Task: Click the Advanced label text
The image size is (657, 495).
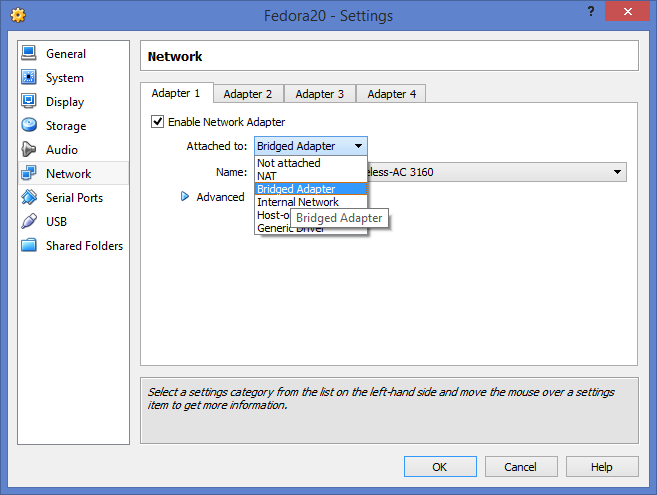Action: coord(220,197)
